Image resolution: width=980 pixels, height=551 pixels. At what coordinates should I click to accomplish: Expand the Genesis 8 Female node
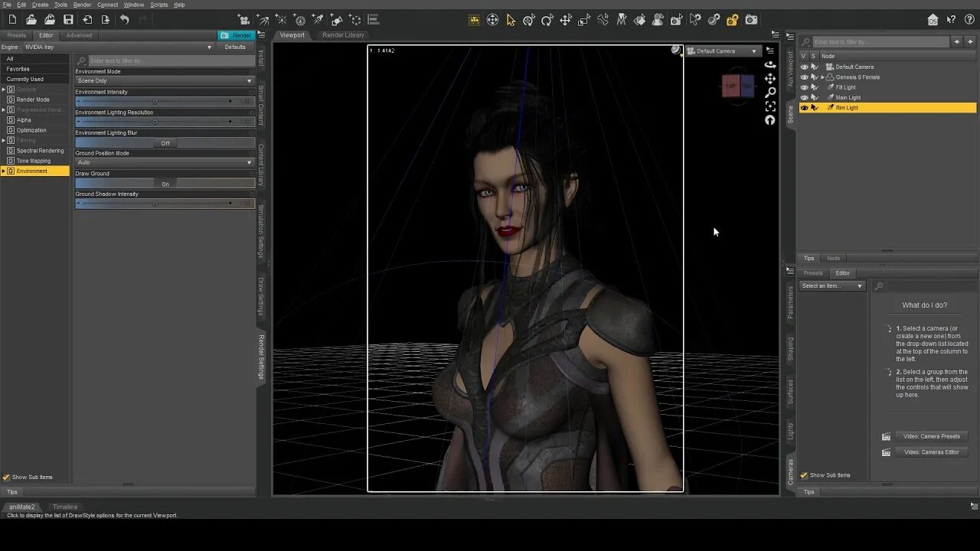[822, 77]
